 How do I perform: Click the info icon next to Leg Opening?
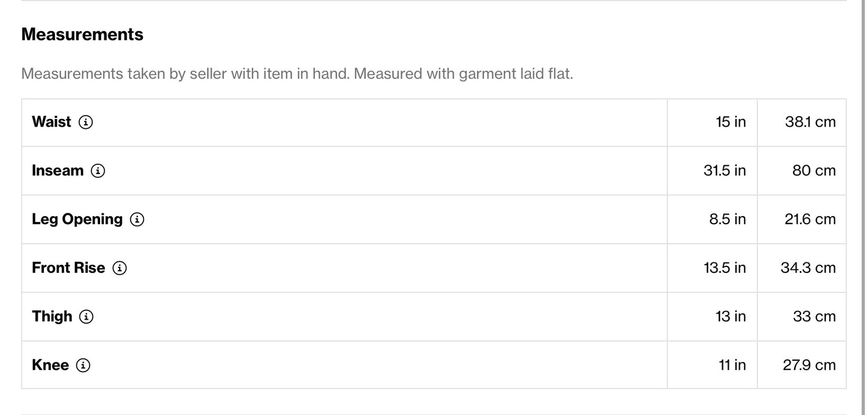(x=137, y=219)
